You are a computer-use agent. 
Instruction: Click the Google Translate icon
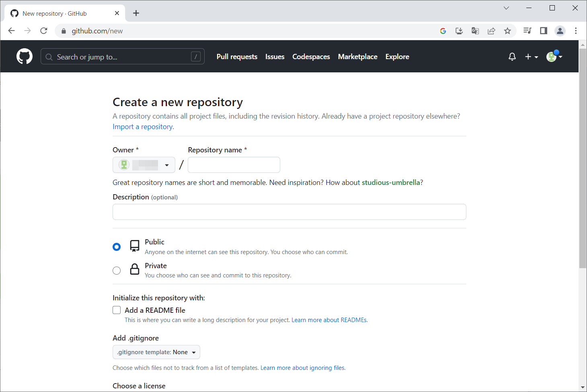475,31
